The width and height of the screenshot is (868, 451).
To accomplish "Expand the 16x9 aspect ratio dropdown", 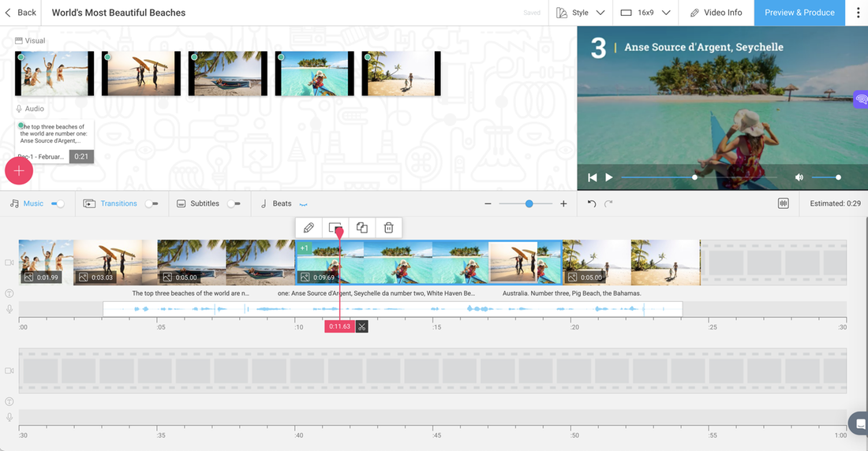I will pyautogui.click(x=645, y=13).
